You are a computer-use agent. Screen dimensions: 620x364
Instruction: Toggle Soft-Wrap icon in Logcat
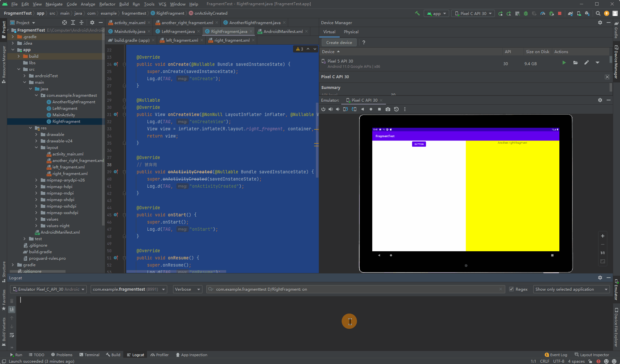click(x=12, y=335)
